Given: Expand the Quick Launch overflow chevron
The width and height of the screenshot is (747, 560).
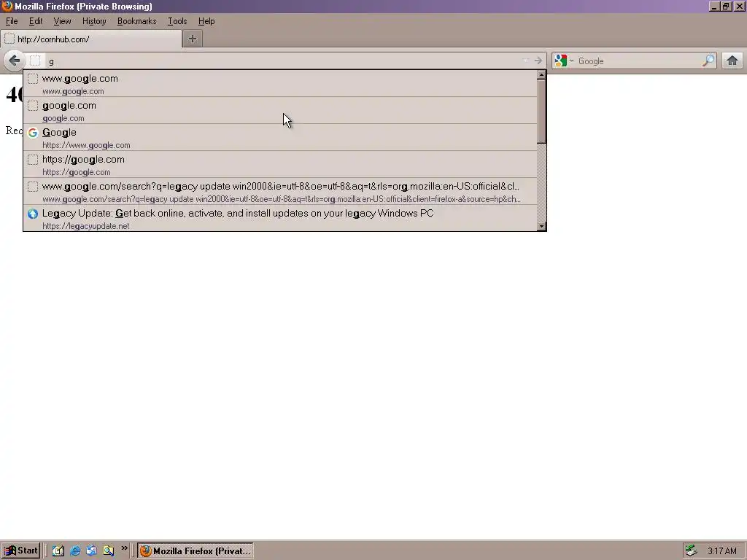Looking at the screenshot, I should point(124,548).
